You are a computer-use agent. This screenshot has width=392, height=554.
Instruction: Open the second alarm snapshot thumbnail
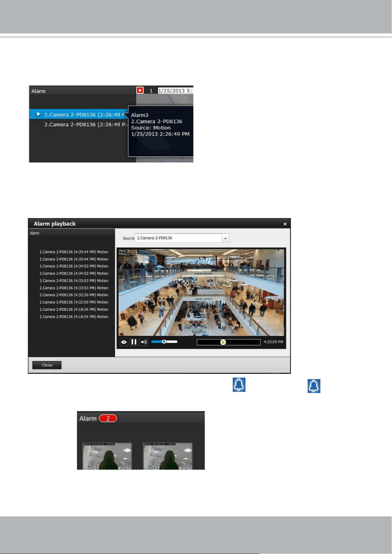[x=168, y=456]
